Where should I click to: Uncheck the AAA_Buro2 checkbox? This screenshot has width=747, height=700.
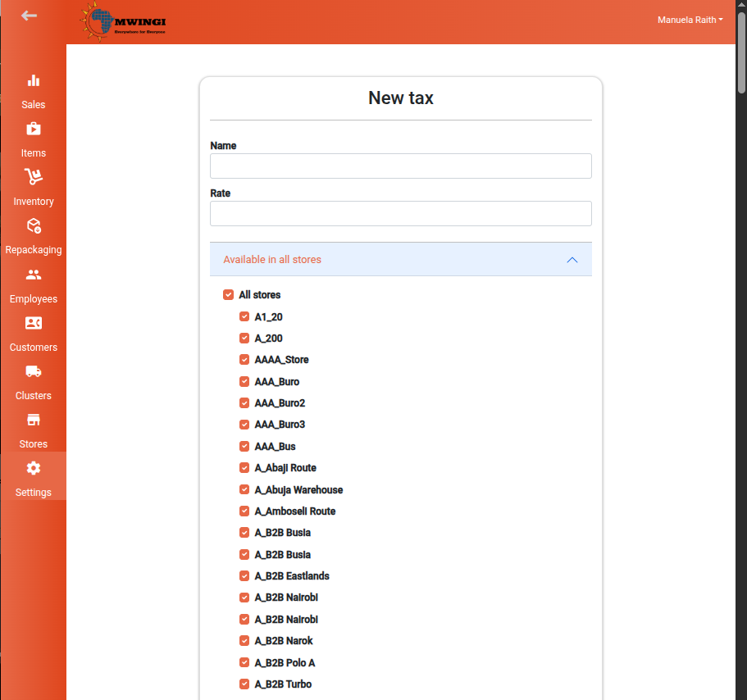(x=244, y=402)
